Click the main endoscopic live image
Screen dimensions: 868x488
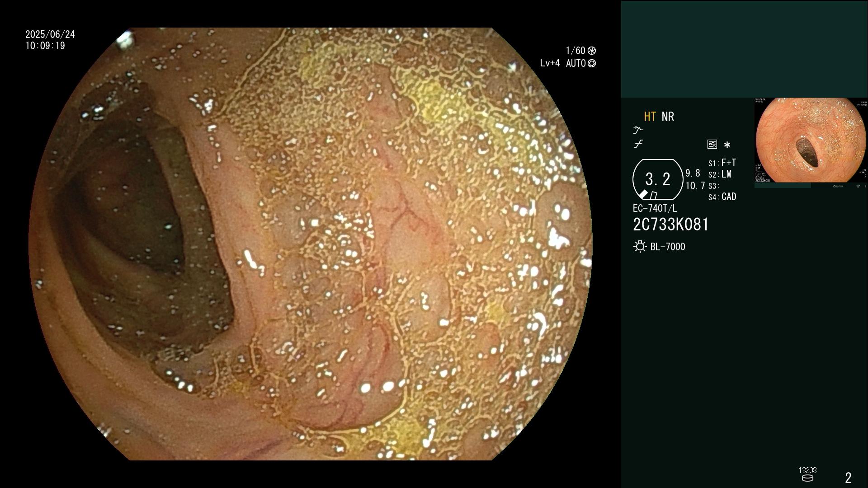pyautogui.click(x=310, y=244)
